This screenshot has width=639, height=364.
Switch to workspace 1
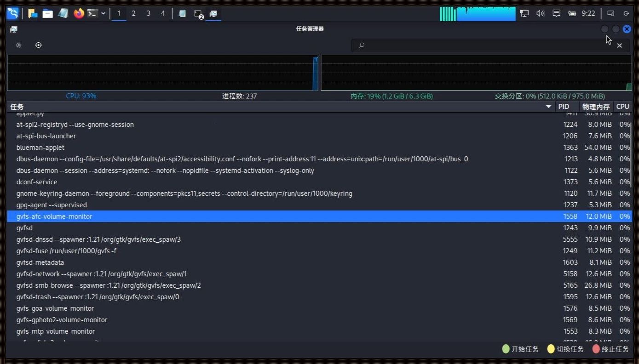(x=119, y=13)
